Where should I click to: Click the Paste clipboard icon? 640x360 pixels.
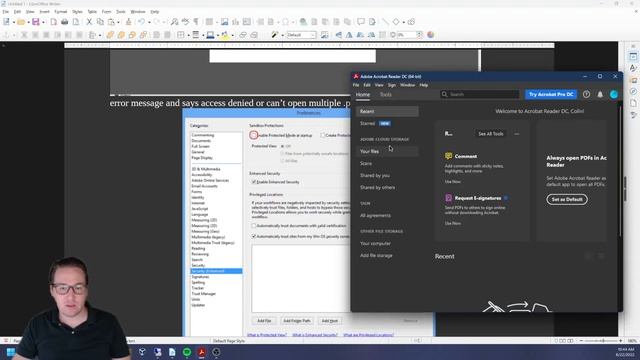[111, 22]
